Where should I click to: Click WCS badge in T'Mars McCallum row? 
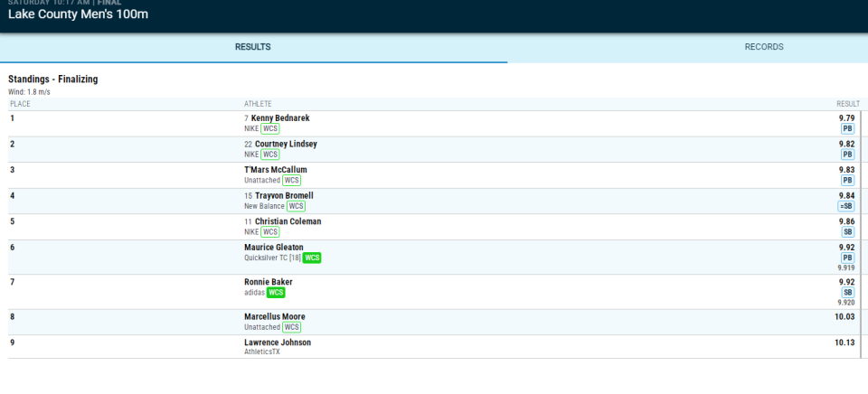click(292, 181)
